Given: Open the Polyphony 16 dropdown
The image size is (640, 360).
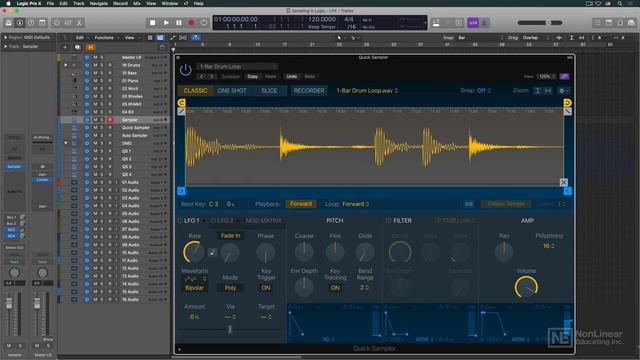Looking at the screenshot, I should click(x=549, y=246).
